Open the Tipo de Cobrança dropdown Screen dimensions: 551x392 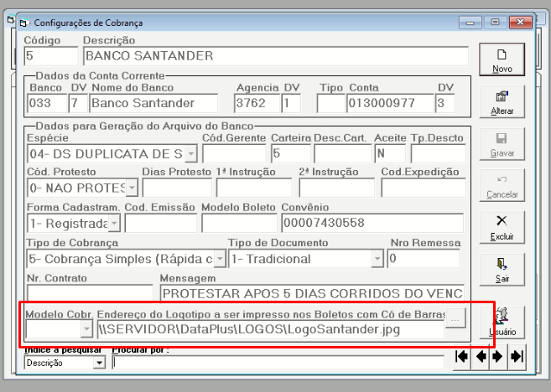[220, 259]
